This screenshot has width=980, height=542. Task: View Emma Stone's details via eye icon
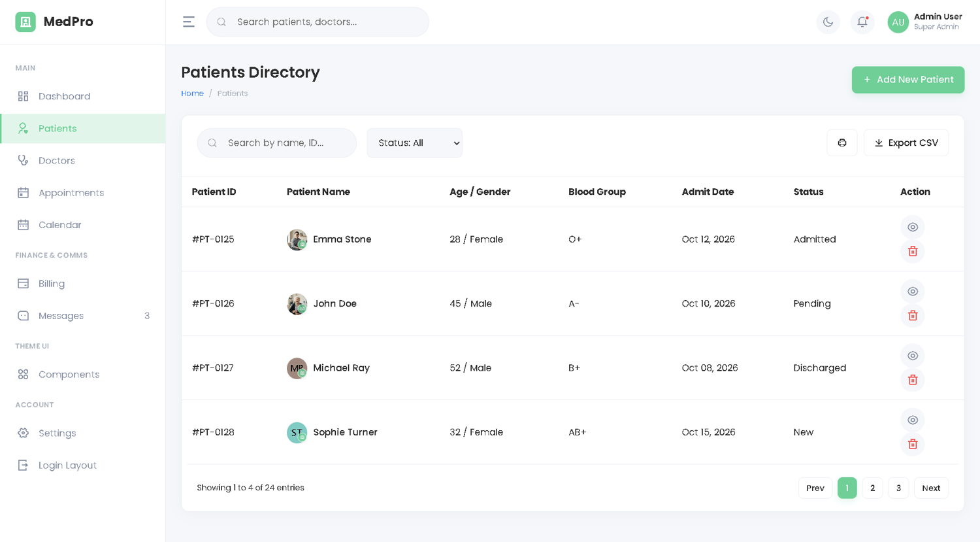[x=913, y=227]
